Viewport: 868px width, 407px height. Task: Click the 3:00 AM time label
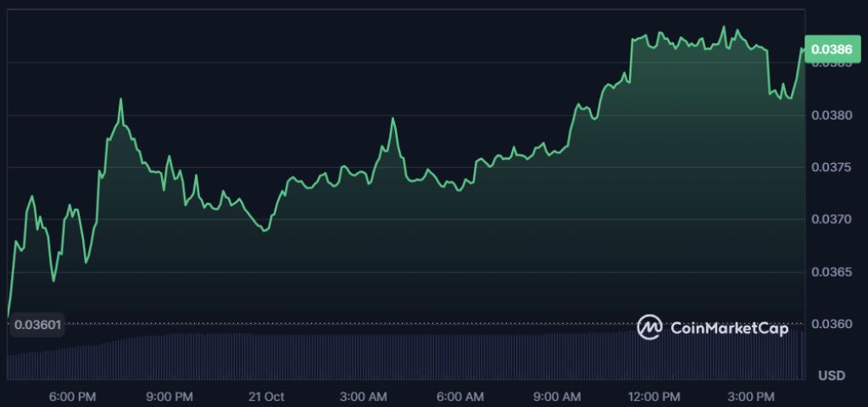pos(364,397)
